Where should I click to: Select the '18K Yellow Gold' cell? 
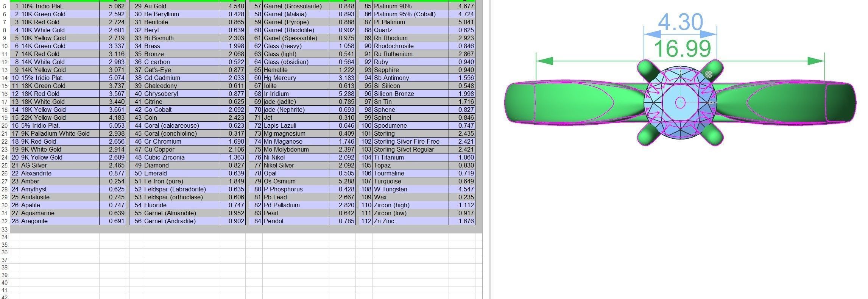tap(59, 110)
